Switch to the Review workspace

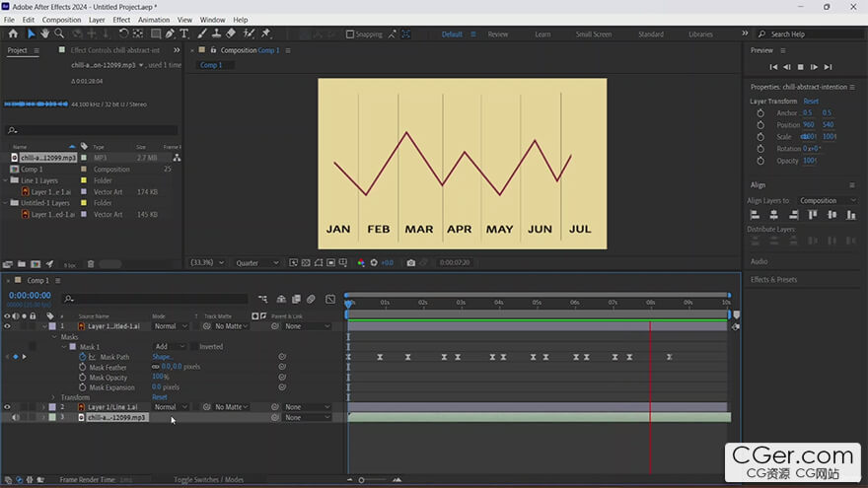click(x=498, y=35)
